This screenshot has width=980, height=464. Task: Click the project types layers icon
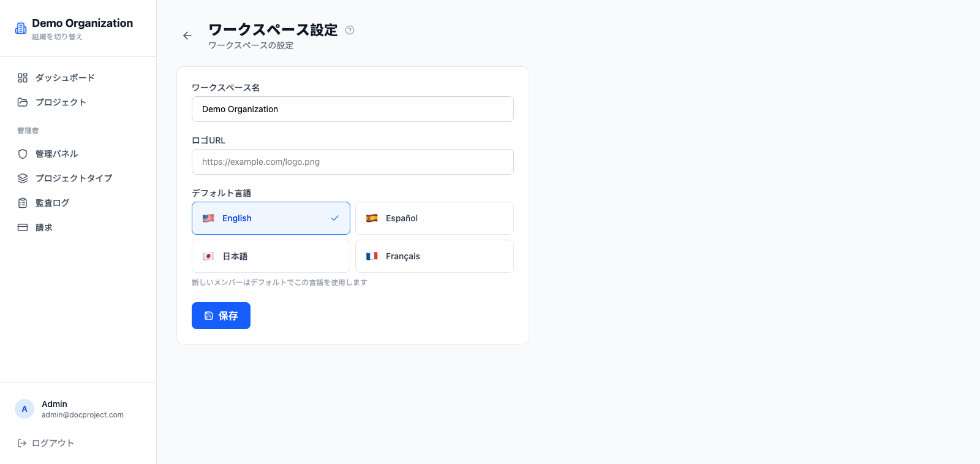(x=23, y=178)
